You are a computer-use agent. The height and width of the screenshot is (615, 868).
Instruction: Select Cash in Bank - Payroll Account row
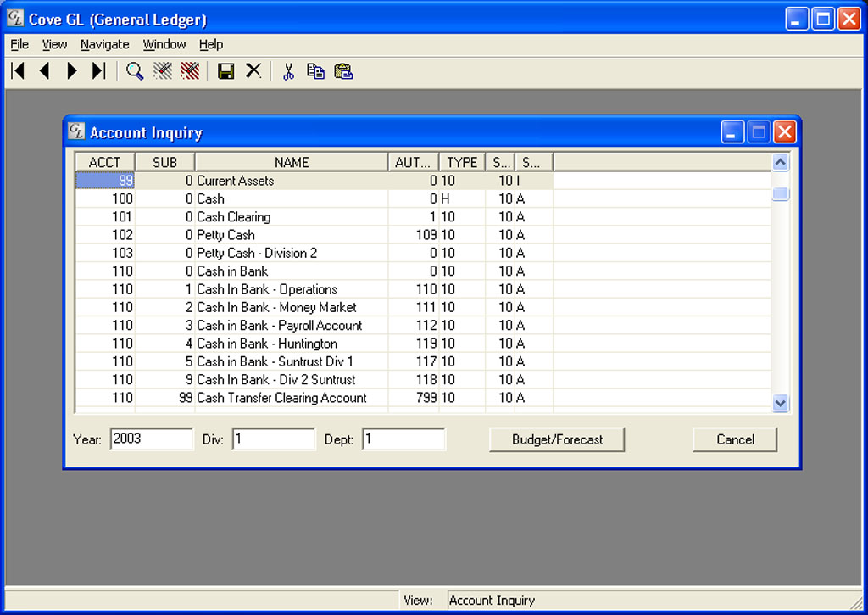314,325
